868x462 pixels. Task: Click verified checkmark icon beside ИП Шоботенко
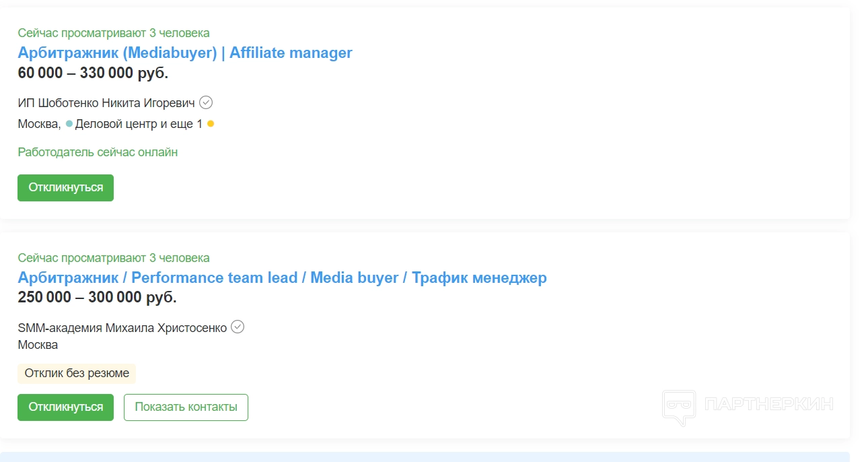point(206,102)
